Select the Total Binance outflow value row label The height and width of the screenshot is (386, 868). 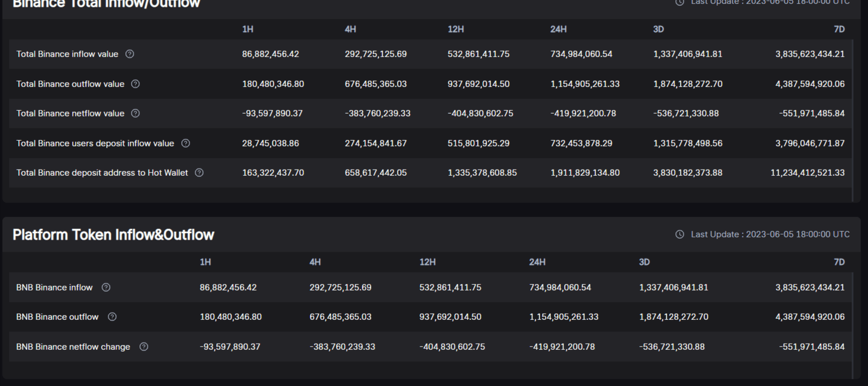pos(70,84)
